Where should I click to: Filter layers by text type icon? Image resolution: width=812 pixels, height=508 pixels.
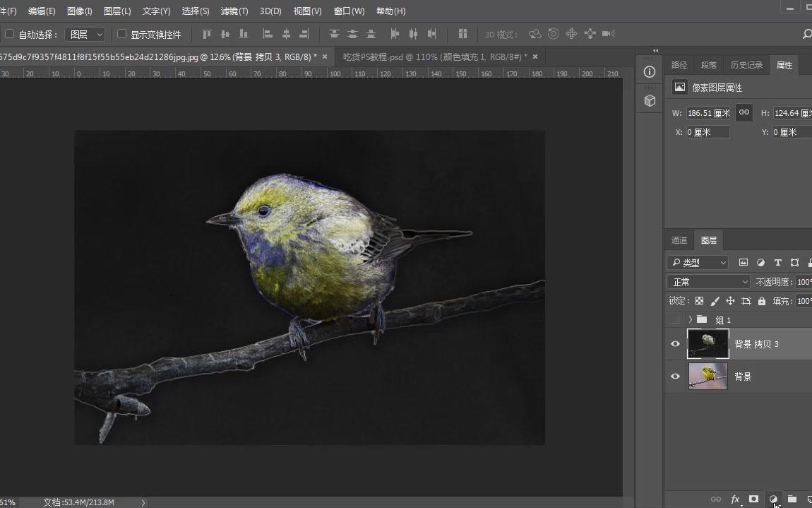pyautogui.click(x=777, y=262)
